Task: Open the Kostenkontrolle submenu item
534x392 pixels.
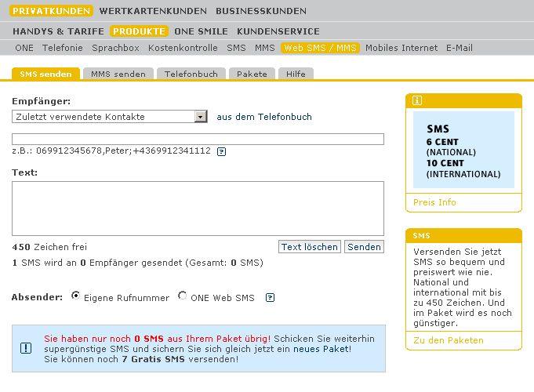Action: pyautogui.click(x=183, y=48)
